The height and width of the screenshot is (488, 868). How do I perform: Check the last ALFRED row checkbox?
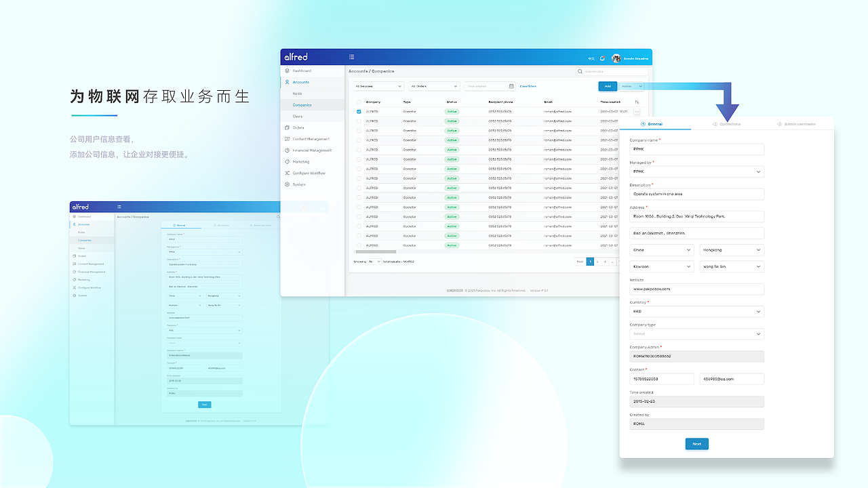pos(359,245)
